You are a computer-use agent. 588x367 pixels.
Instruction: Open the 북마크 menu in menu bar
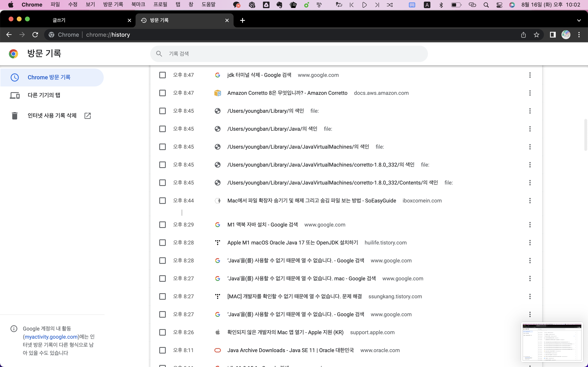138,5
